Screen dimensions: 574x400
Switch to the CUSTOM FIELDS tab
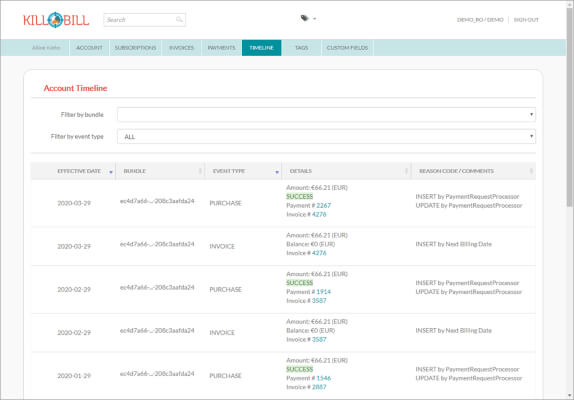click(347, 48)
